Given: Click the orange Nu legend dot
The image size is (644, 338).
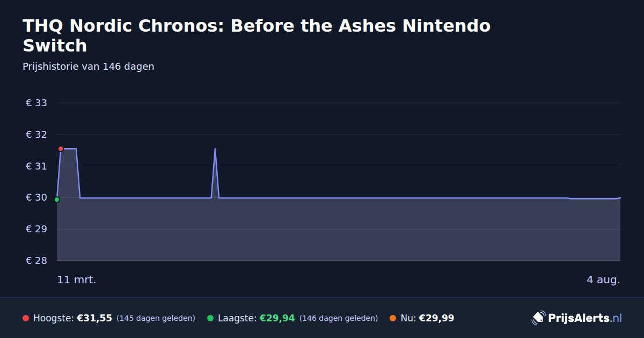Looking at the screenshot, I should [393, 318].
